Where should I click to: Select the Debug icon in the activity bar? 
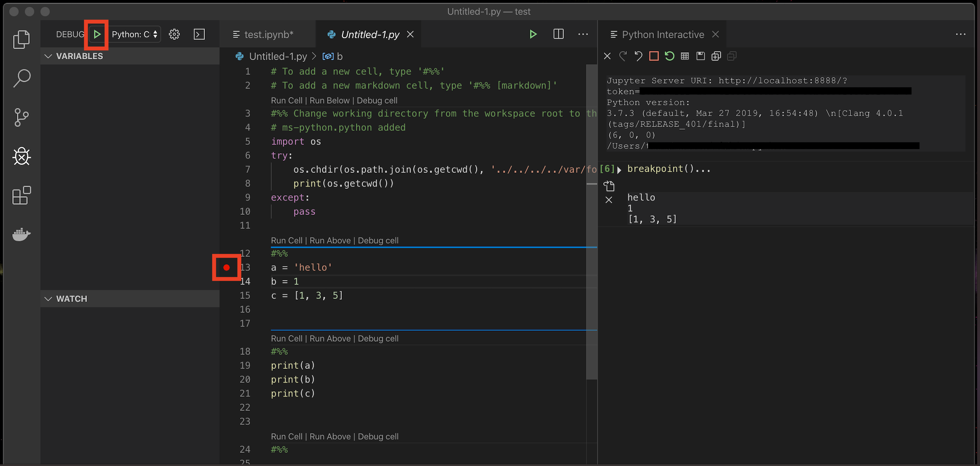click(21, 157)
